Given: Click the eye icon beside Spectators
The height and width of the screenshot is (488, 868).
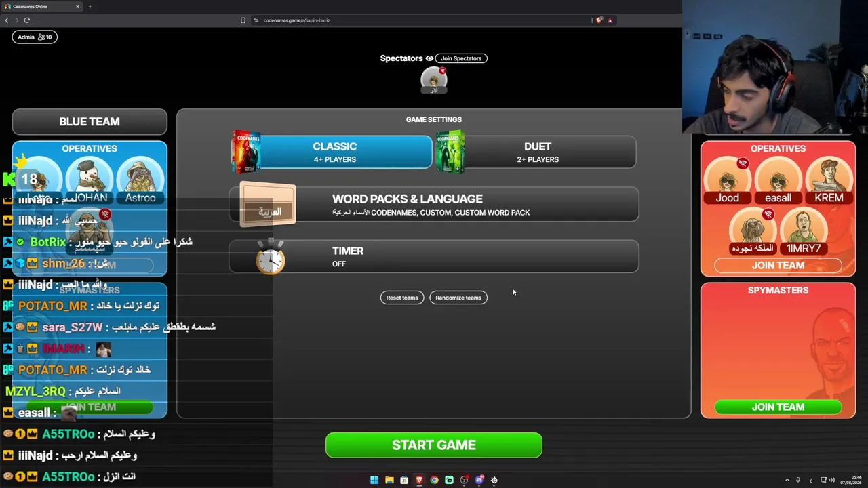Looking at the screenshot, I should coord(429,58).
